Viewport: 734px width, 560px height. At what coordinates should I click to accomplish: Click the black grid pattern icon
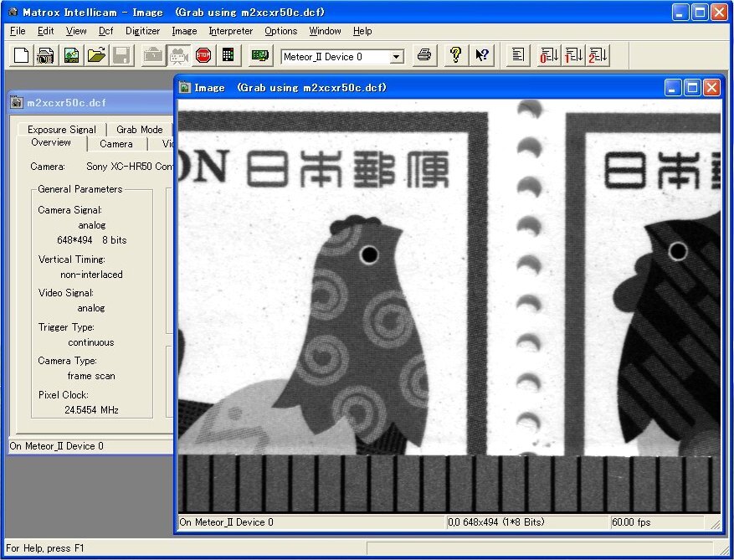click(x=228, y=56)
